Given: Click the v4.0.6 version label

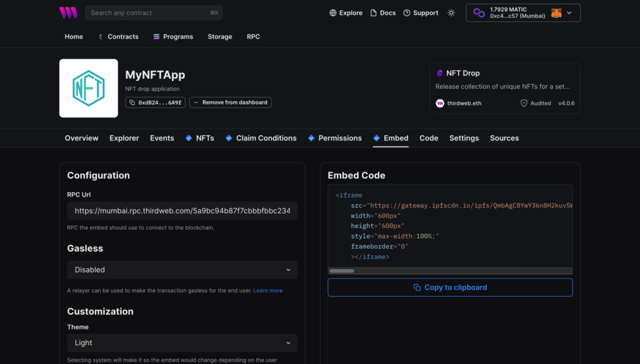Looking at the screenshot, I should point(566,103).
